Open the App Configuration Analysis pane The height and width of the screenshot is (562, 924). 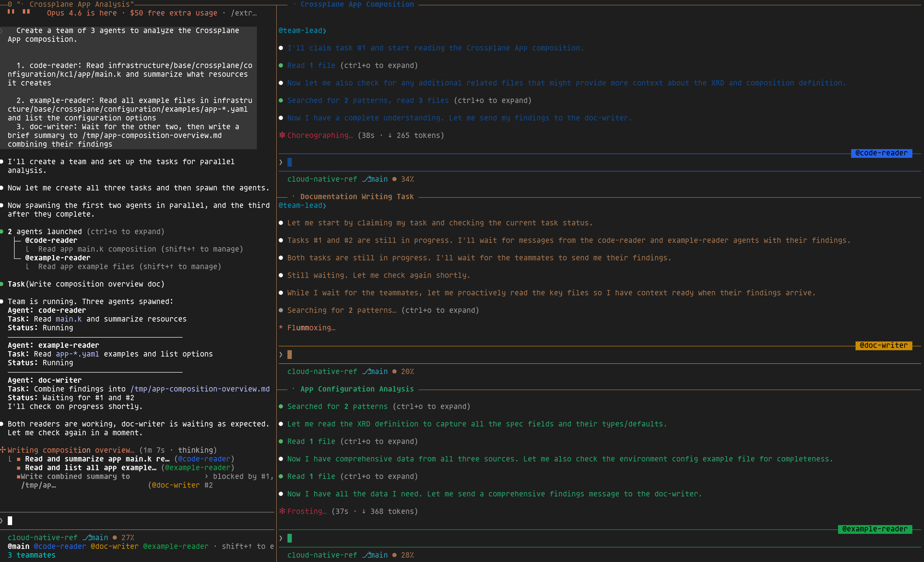(357, 389)
